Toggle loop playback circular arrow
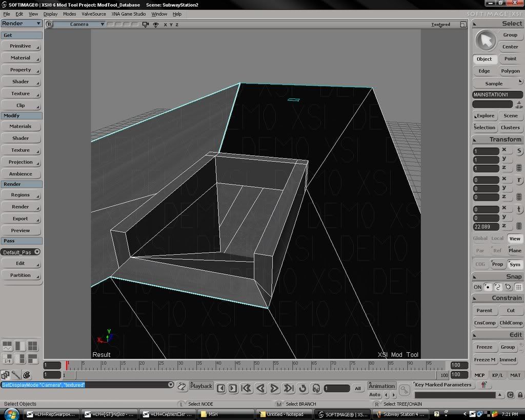 [x=302, y=388]
